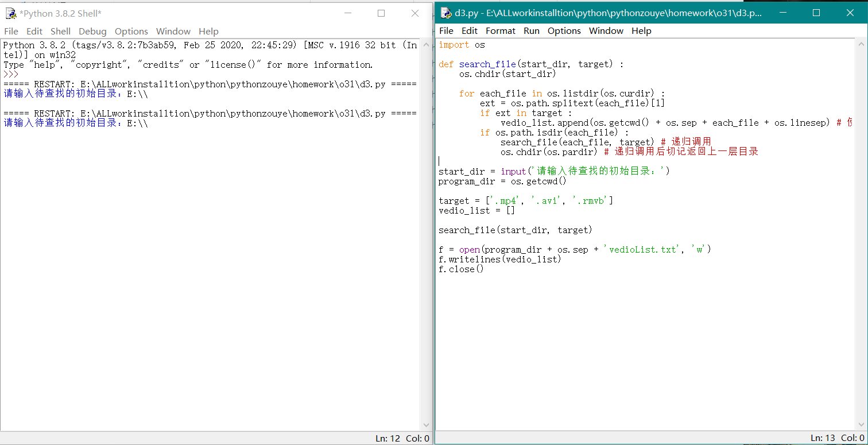Click the shell scrollbar down arrow
This screenshot has width=868, height=445.
[425, 425]
